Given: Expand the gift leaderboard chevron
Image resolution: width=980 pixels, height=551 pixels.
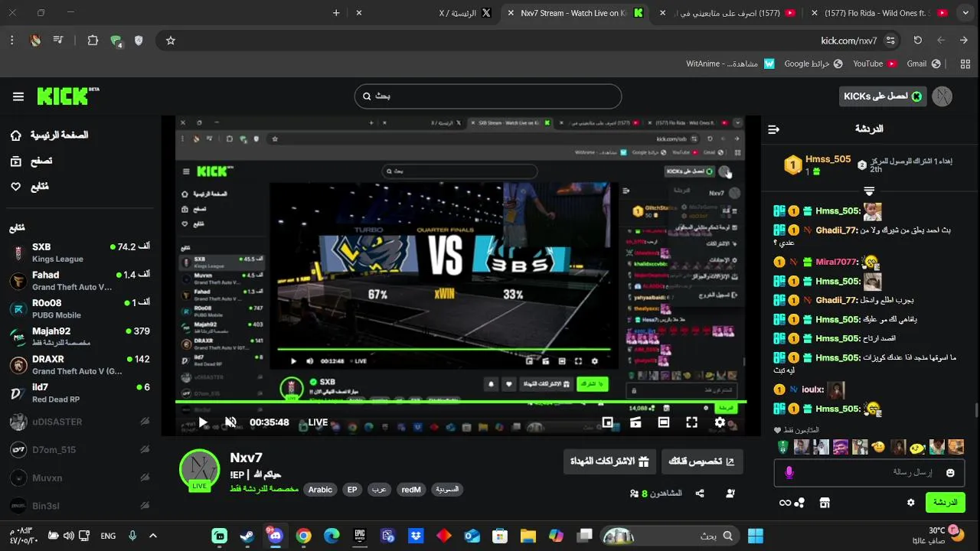Looking at the screenshot, I should (869, 191).
